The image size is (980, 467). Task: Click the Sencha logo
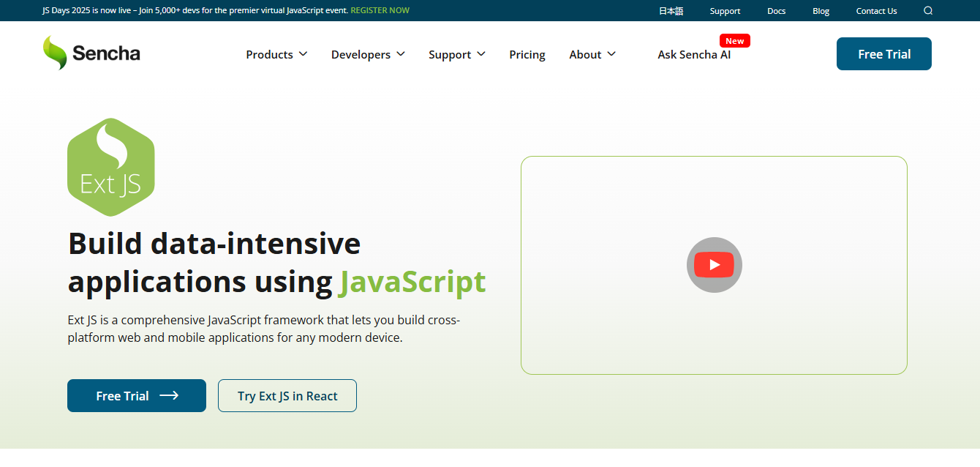91,53
